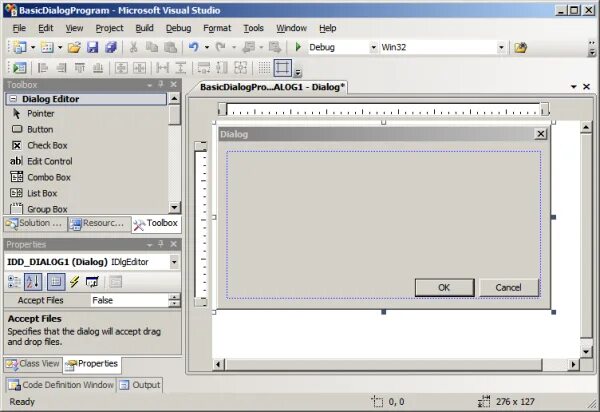Show control events via lightning bolt icon

(x=74, y=282)
